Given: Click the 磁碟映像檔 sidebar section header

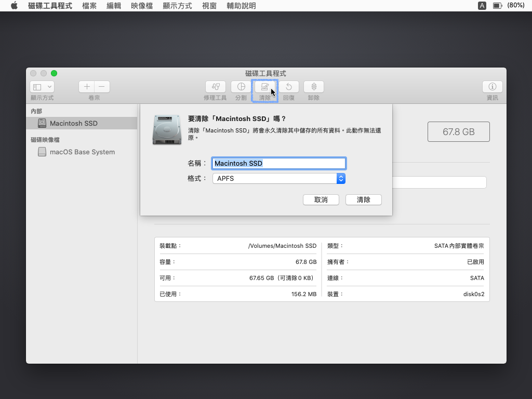Looking at the screenshot, I should point(45,140).
